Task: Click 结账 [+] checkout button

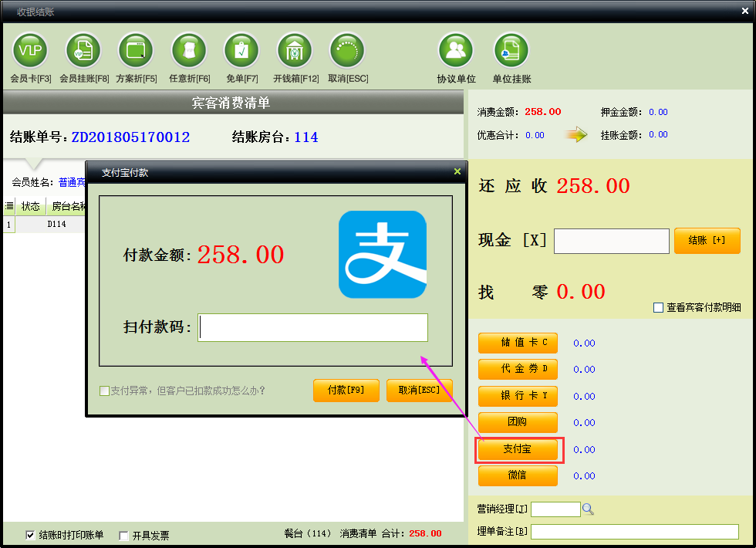Action: [707, 241]
